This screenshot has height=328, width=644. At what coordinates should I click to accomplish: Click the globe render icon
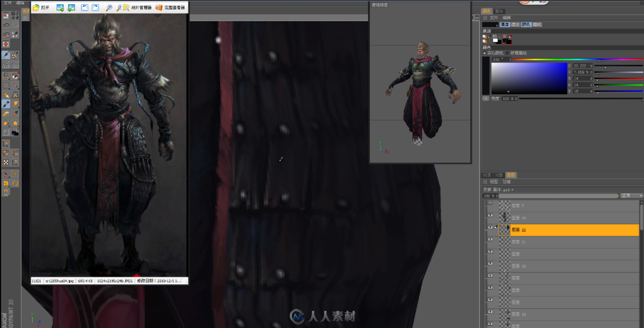tap(6, 44)
